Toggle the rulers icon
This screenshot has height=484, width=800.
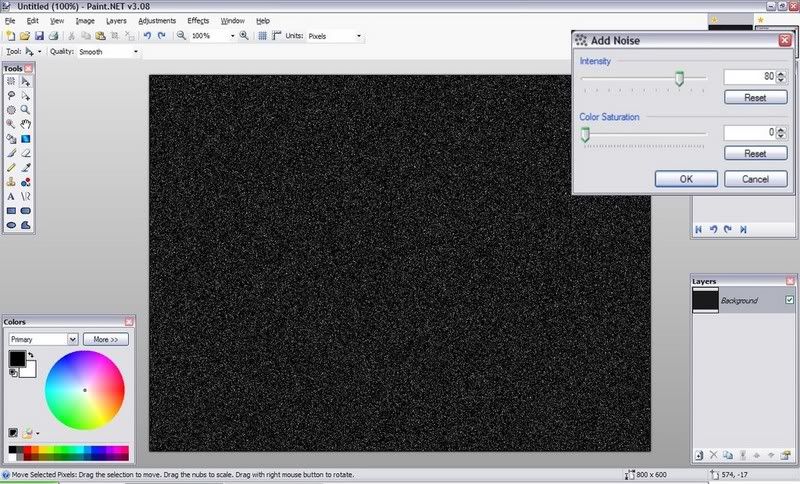277,36
